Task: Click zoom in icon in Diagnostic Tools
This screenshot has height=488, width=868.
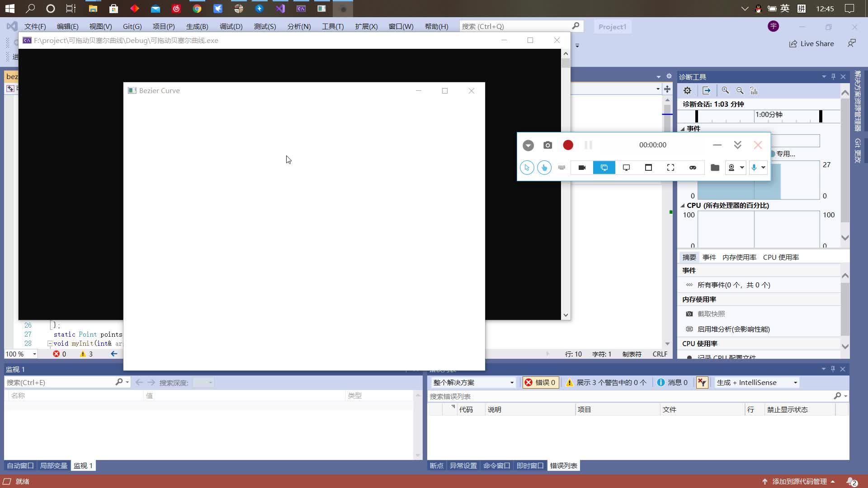Action: [725, 90]
